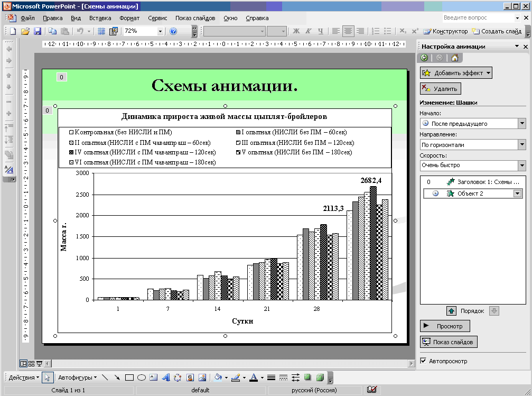Select the Oval drawing tool

(x=142, y=377)
